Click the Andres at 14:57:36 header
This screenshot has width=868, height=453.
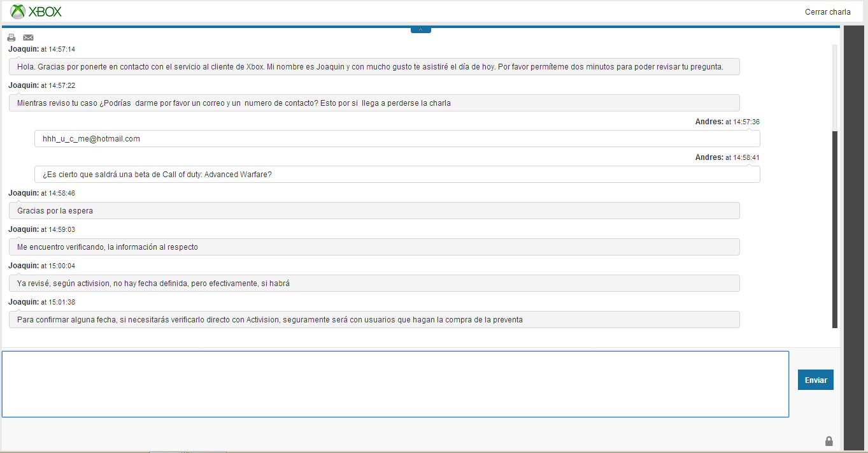click(727, 122)
